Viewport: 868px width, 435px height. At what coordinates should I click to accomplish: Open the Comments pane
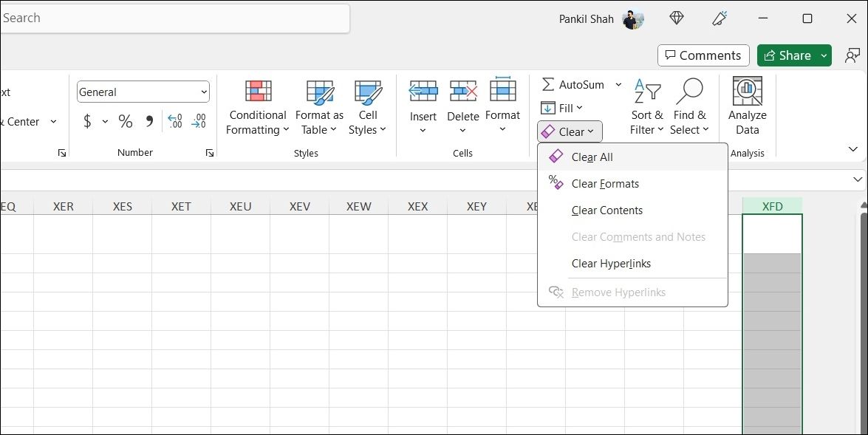703,55
